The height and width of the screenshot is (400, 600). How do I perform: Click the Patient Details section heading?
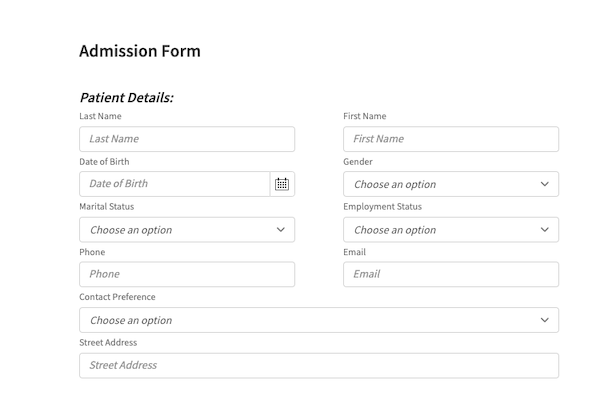(126, 98)
